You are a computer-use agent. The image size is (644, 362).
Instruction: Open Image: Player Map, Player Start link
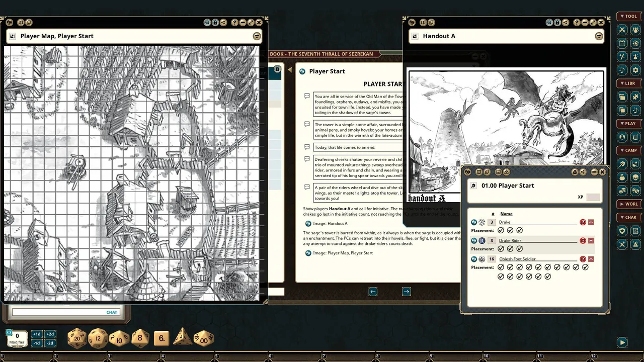[x=343, y=253]
